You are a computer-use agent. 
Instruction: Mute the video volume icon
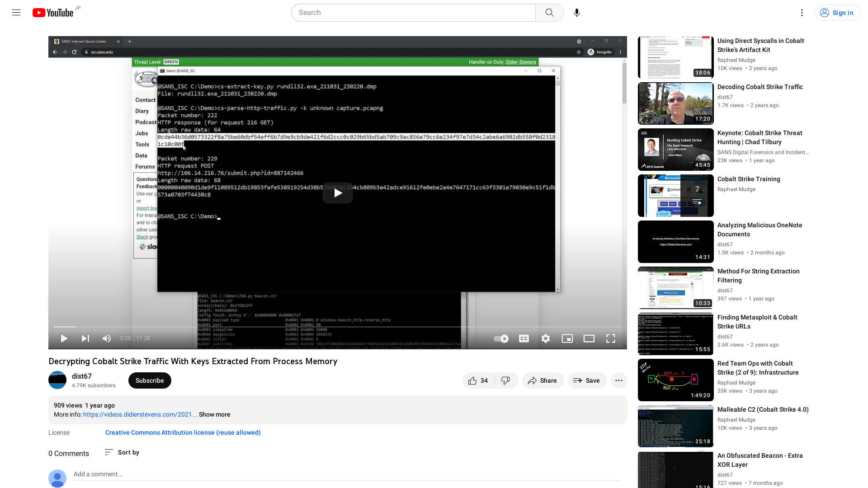107,338
